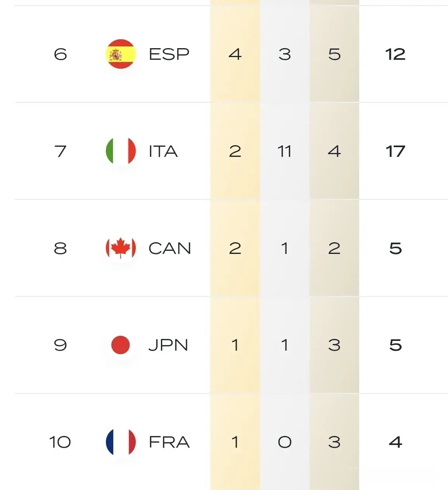
Task: Open the ESP country label
Action: 169,54
